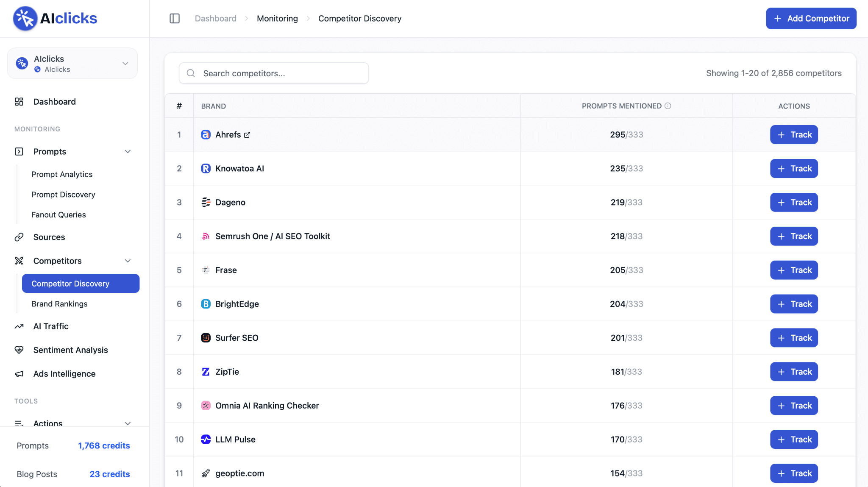This screenshot has width=868, height=487.
Task: Click the Ahrefs brand logo
Action: [206, 134]
